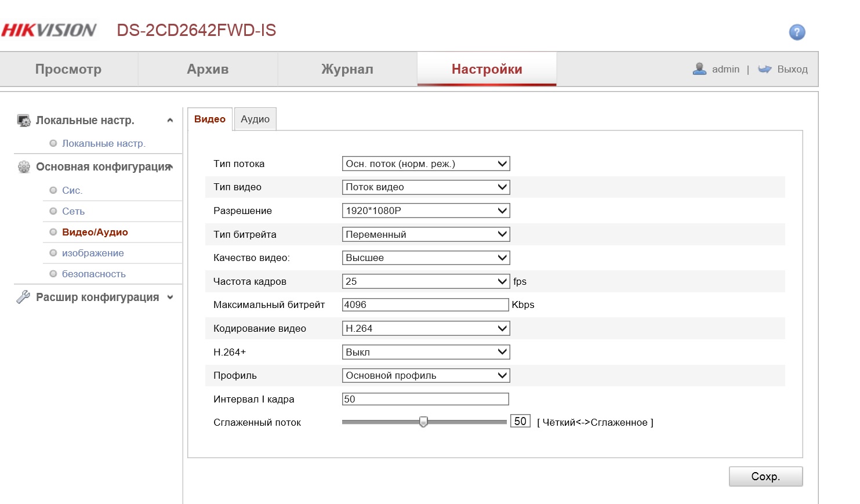Open the Кодирование видео dropdown

click(426, 329)
